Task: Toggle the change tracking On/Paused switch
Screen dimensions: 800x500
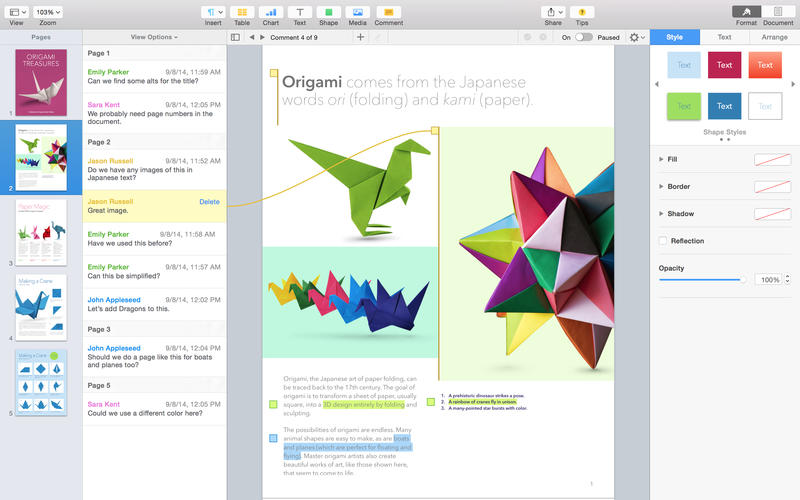Action: pyautogui.click(x=584, y=37)
